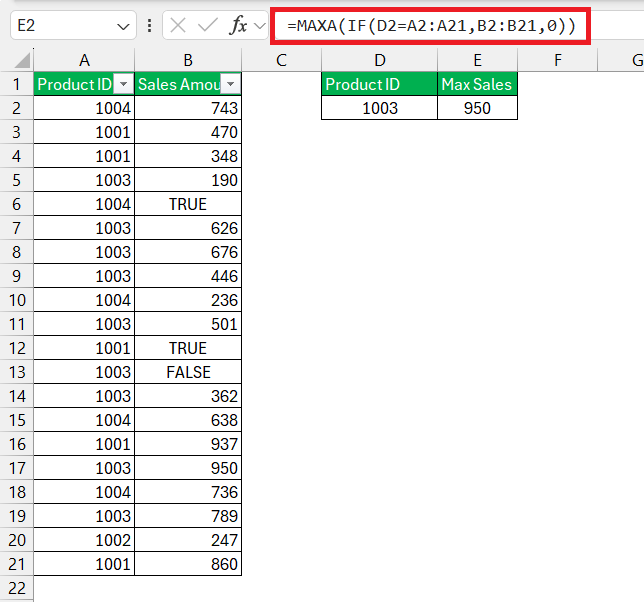Click the Max Sales header cell
Image resolution: width=644 pixels, height=602 pixels.
click(x=477, y=84)
